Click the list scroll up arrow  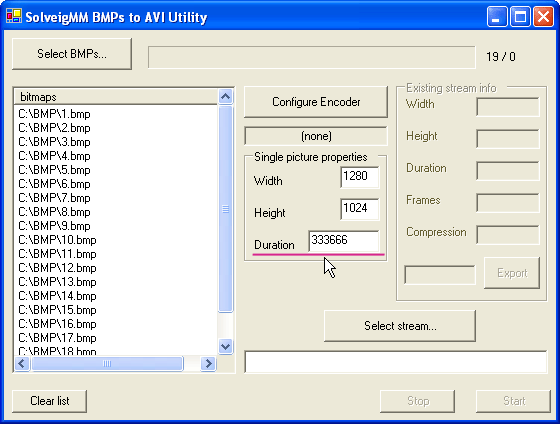click(x=225, y=96)
